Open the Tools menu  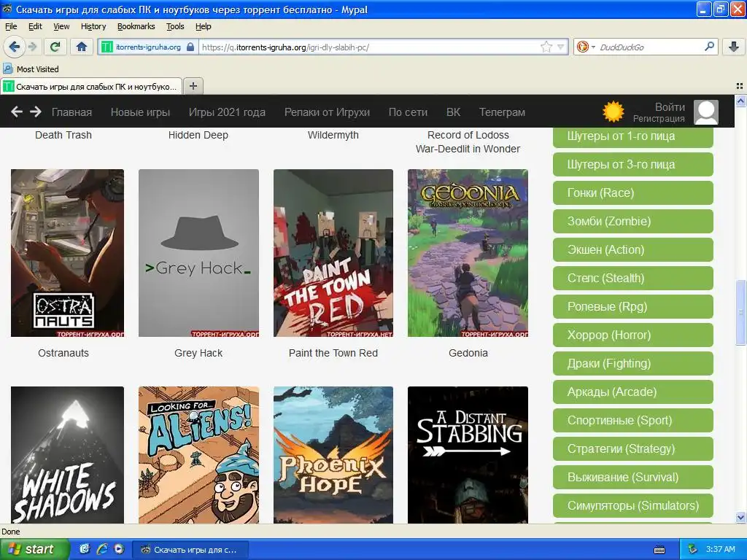point(175,26)
